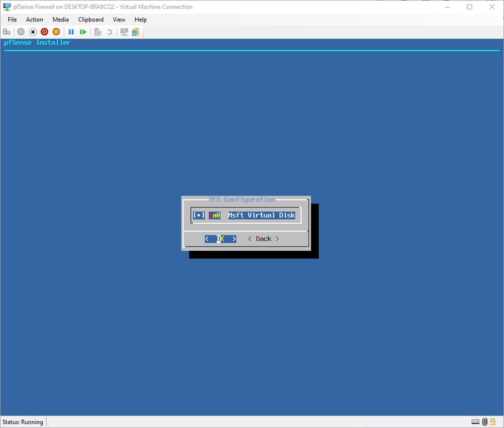Screen dimensions: 504x428
Task: Open the File menu
Action: [12, 20]
